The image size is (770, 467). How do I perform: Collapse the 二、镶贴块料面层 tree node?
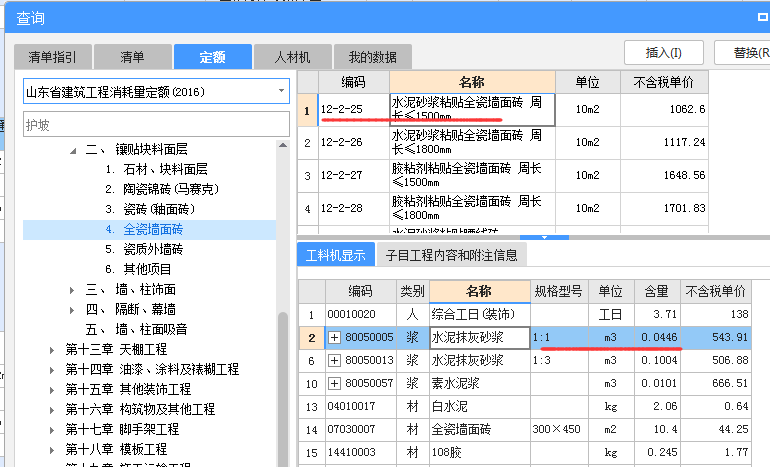pos(73,151)
